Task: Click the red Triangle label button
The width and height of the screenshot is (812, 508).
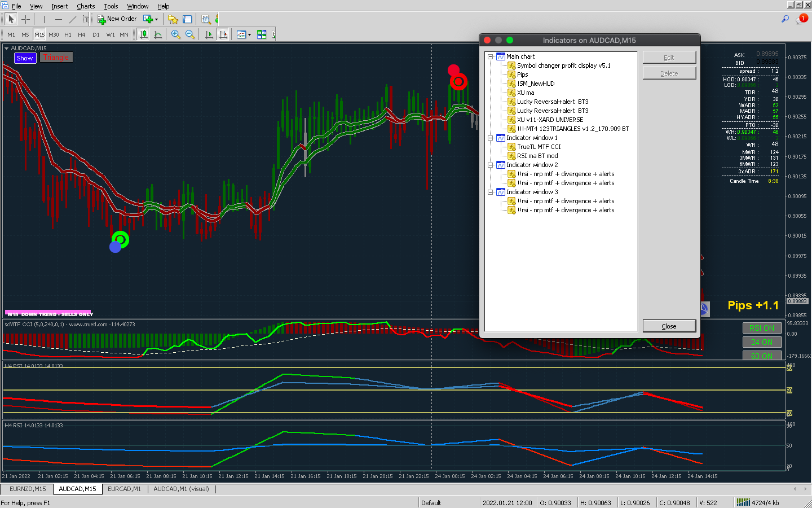Action: coord(56,58)
